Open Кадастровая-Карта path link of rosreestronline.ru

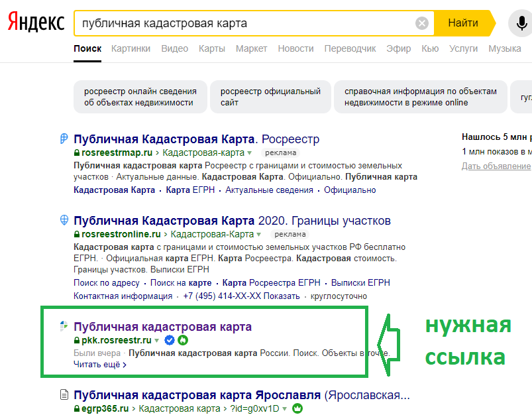212,234
